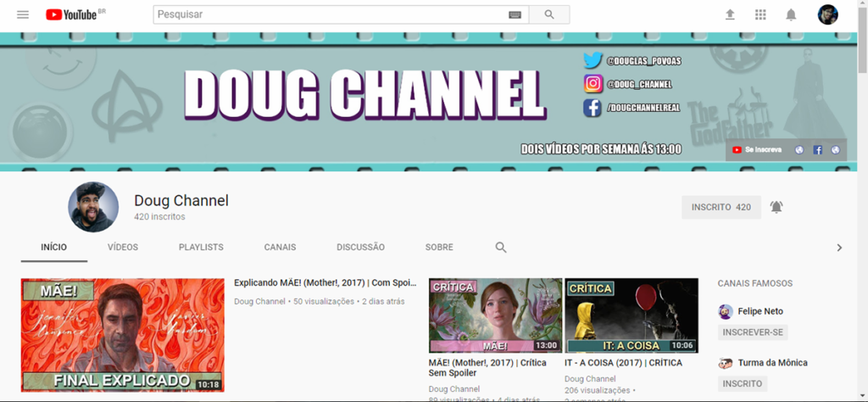Open the hamburger guide menu
868x402 pixels.
[23, 15]
